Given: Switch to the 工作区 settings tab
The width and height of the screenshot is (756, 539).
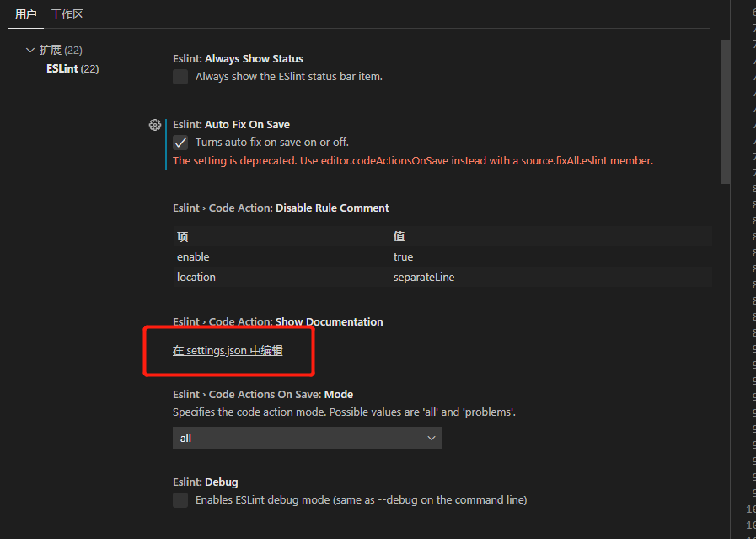Looking at the screenshot, I should (x=67, y=14).
